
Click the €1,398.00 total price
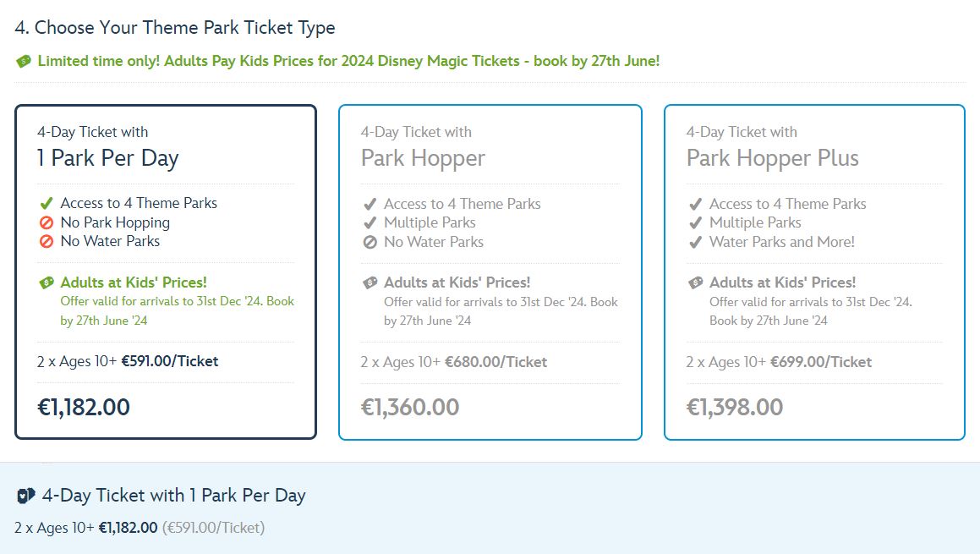pos(735,407)
